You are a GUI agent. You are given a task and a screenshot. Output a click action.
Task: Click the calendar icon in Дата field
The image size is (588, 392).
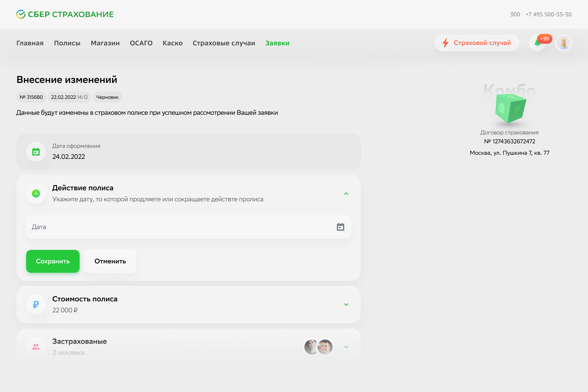340,227
